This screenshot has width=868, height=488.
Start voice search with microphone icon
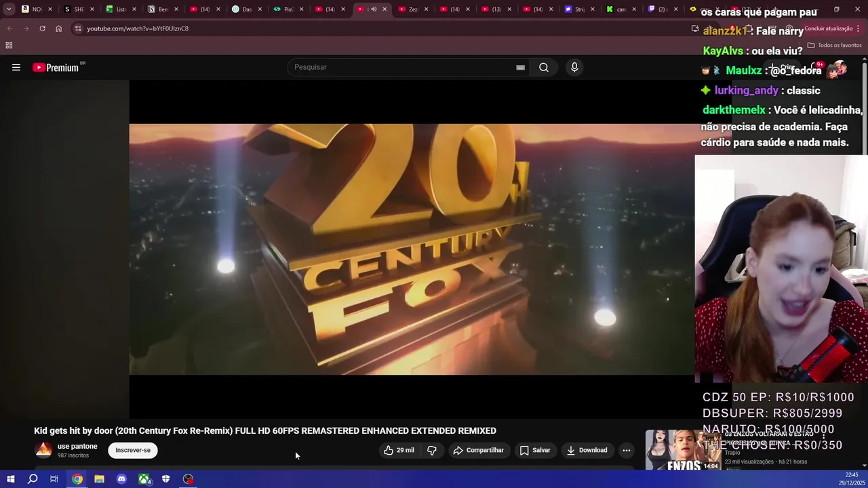coord(574,67)
